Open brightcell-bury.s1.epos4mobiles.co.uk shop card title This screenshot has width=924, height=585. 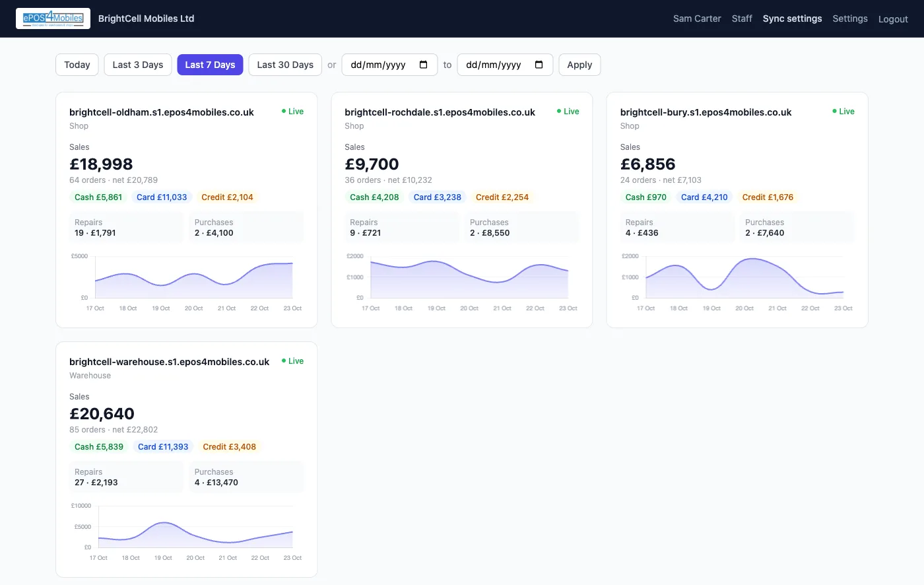[x=706, y=112]
